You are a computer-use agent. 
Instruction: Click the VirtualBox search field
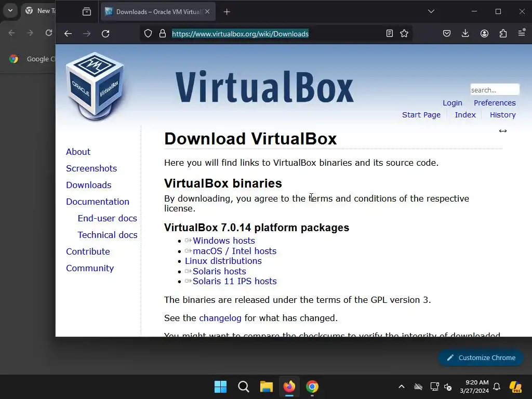[x=495, y=90]
